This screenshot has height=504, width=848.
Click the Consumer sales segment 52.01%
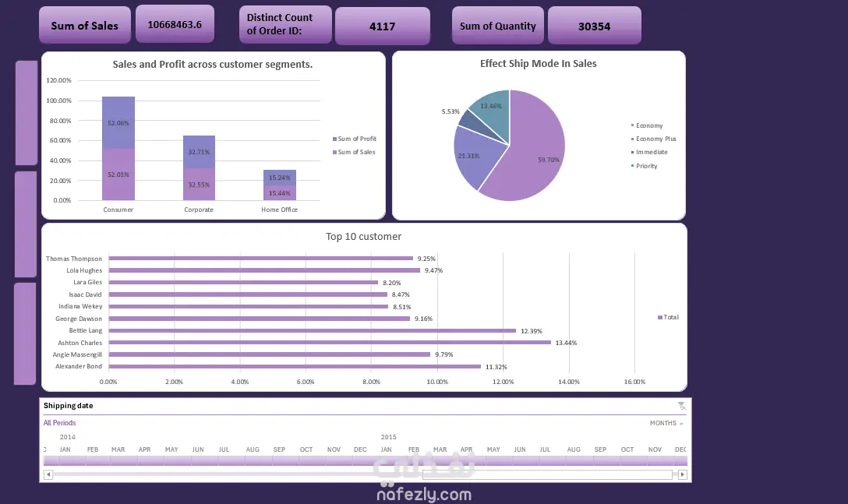[118, 174]
